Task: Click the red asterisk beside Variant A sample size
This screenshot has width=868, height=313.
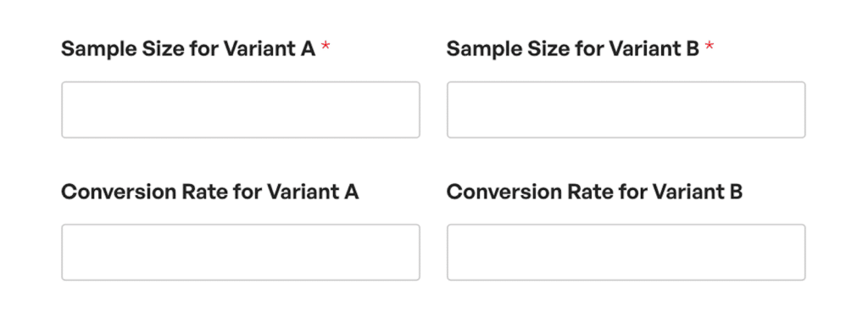Action: coord(325,47)
